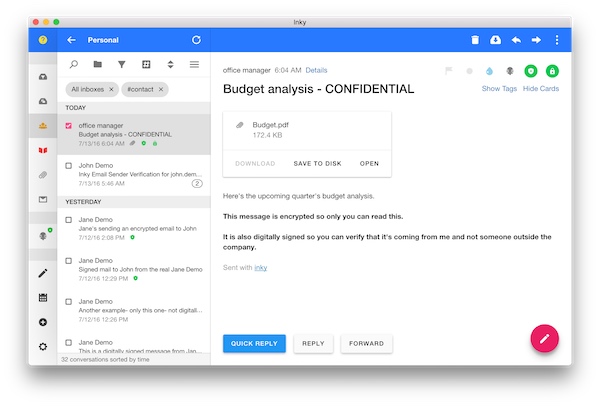Select the orange Personal sidebar icon
The height and width of the screenshot is (406, 600).
(x=43, y=126)
